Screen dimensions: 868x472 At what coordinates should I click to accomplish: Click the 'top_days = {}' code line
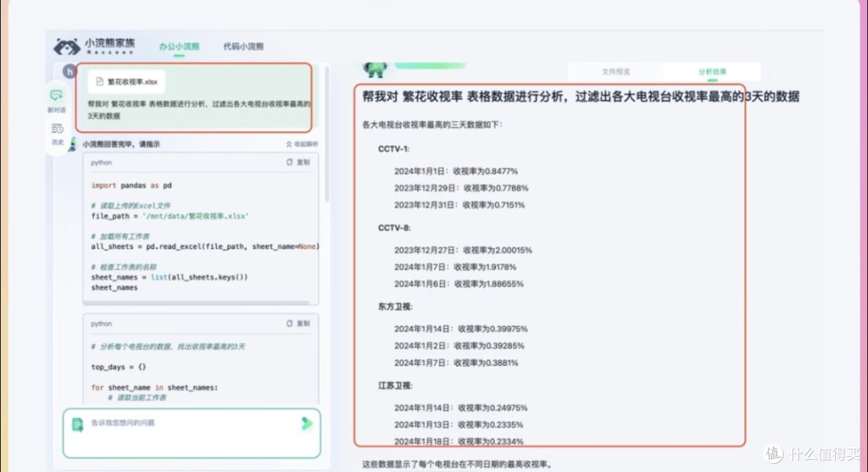tap(118, 367)
